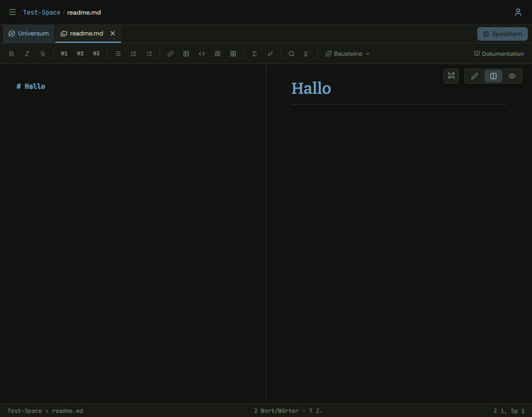Open Test-Space in the top breadcrumb
The height and width of the screenshot is (417, 532).
[42, 13]
